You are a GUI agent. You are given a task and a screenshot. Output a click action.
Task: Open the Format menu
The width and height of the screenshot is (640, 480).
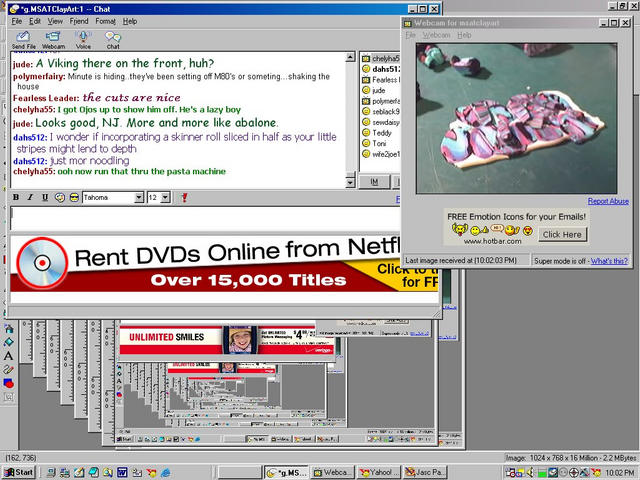pyautogui.click(x=105, y=21)
